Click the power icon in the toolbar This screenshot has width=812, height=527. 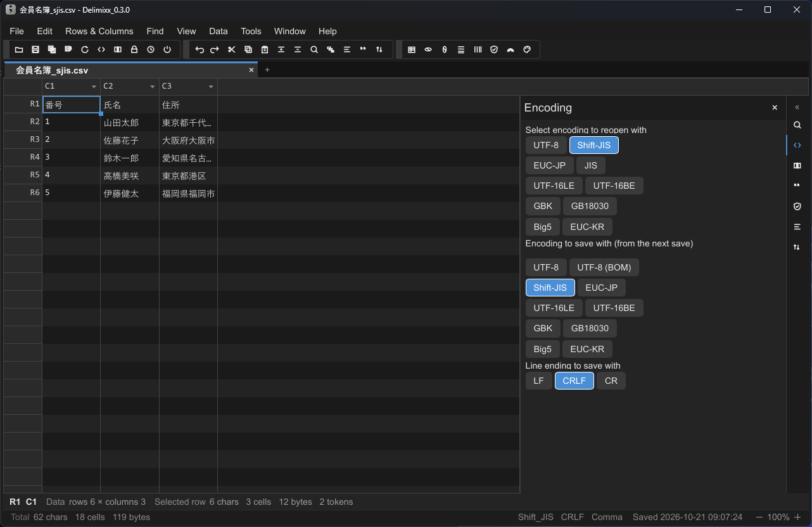coord(167,49)
